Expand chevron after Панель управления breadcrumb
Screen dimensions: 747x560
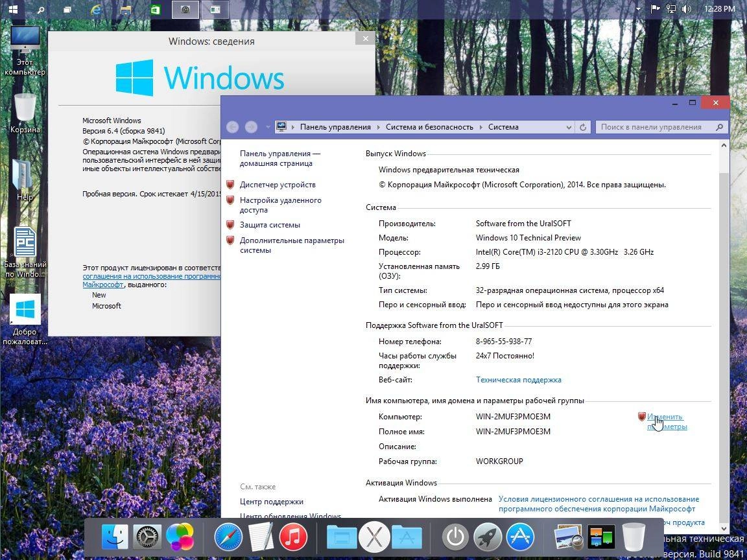tap(378, 127)
